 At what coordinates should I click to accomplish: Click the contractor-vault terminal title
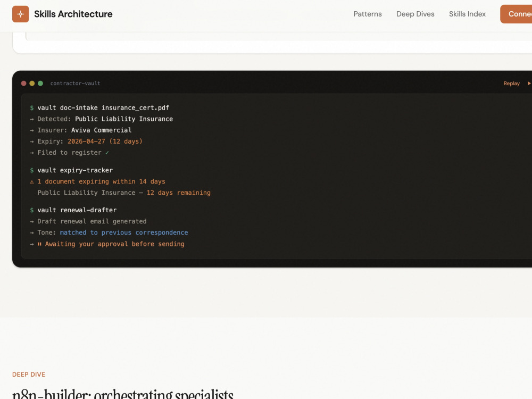tap(76, 84)
